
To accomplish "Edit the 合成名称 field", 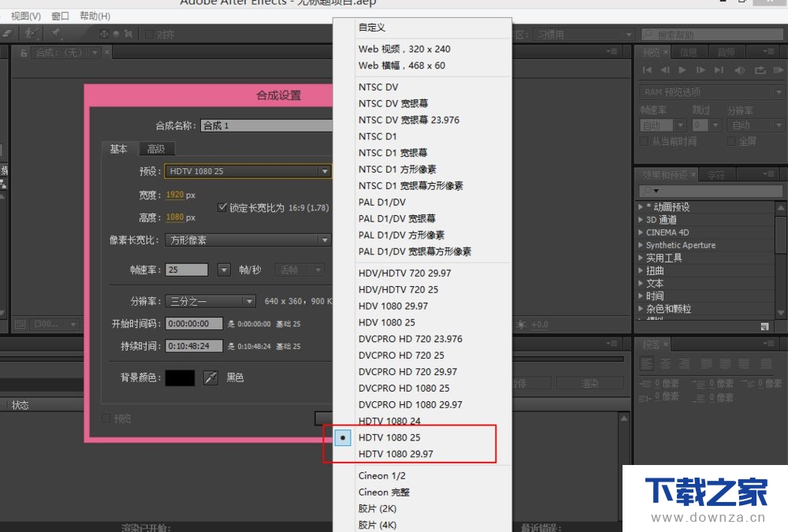I will click(x=266, y=125).
